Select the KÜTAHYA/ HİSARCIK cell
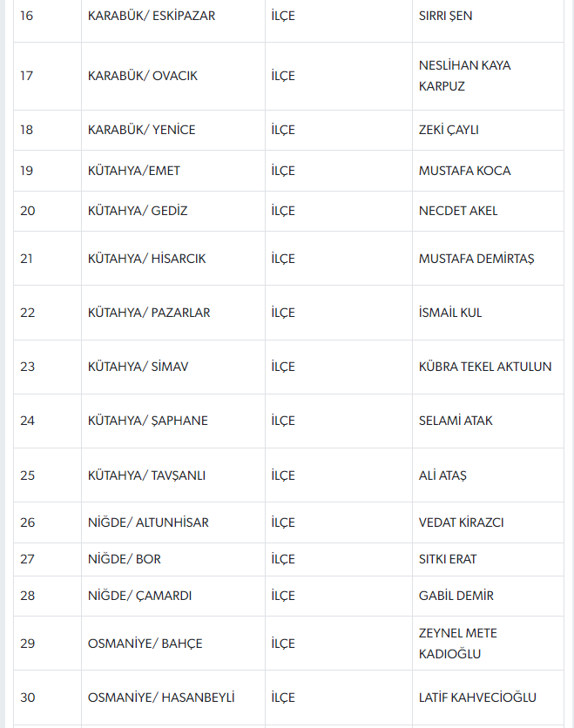This screenshot has width=574, height=728. pyautogui.click(x=172, y=258)
